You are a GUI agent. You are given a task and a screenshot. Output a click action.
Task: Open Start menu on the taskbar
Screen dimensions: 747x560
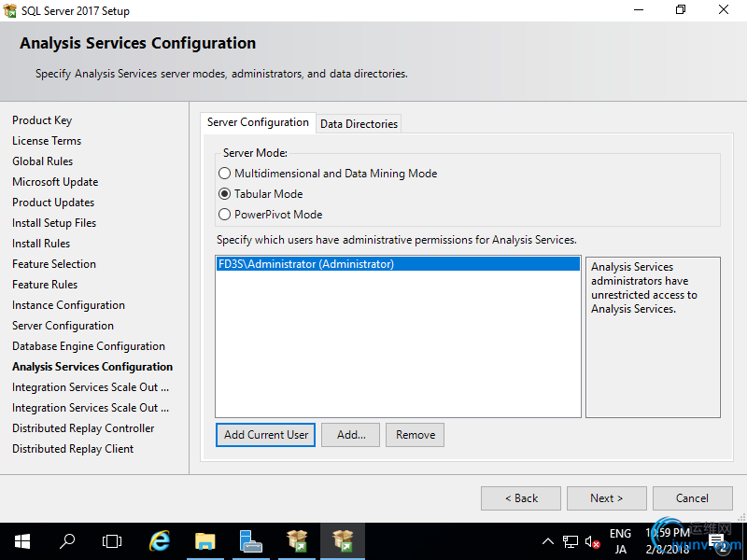click(21, 541)
